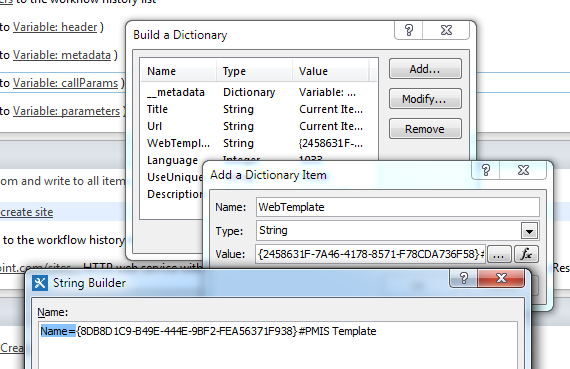Click the {2458631F-... value cell
This screenshot has height=369, width=570.
tap(331, 143)
